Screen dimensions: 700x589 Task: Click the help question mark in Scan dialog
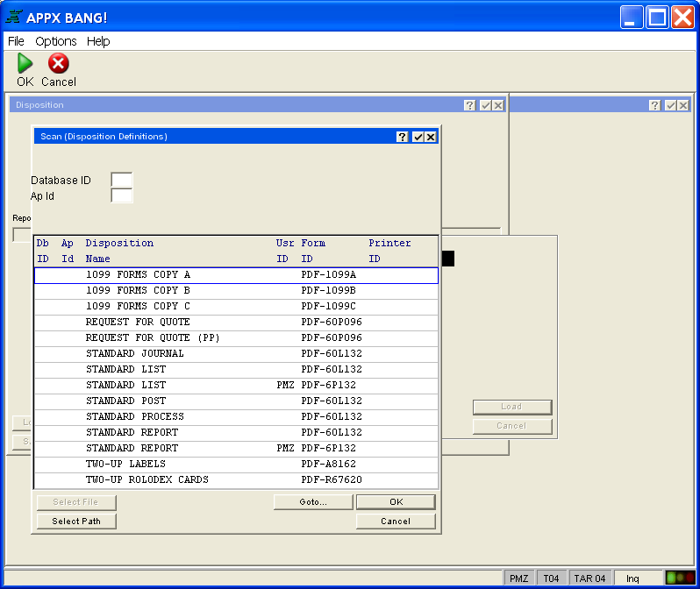[403, 137]
